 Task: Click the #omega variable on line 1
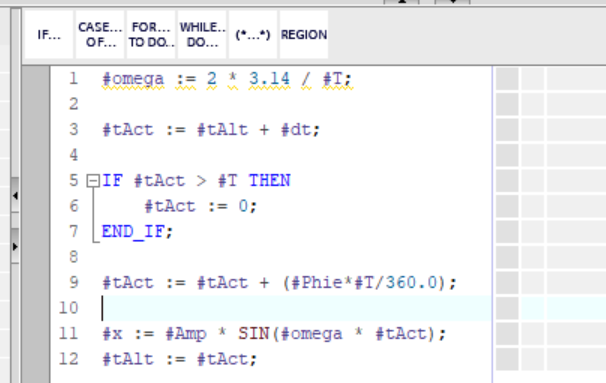tap(133, 79)
